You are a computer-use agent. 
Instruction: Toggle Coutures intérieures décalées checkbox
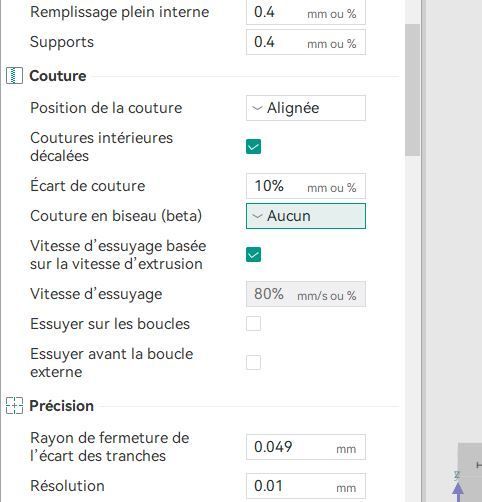[x=253, y=147]
